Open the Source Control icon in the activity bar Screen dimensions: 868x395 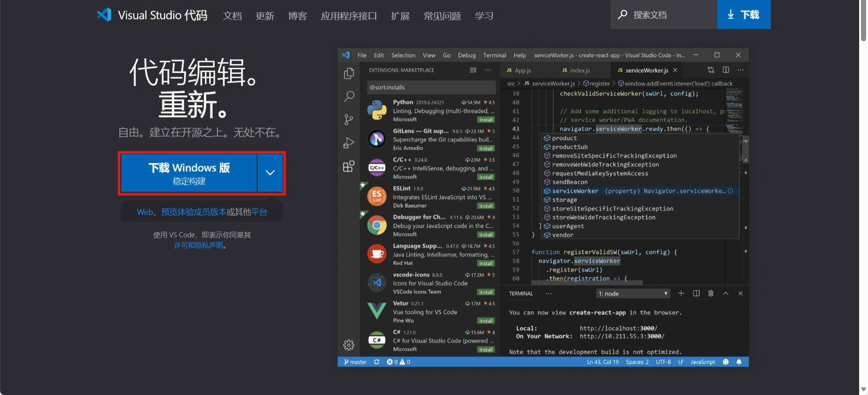pos(349,120)
